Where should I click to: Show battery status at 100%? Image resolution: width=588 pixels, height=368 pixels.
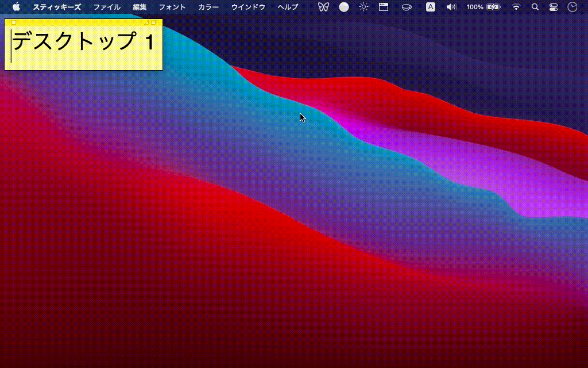(483, 7)
